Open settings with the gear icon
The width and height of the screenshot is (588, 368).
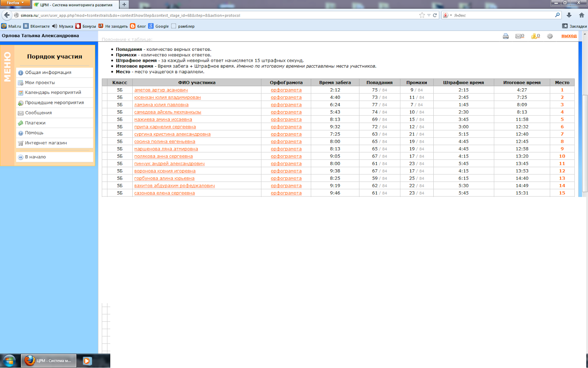[550, 36]
